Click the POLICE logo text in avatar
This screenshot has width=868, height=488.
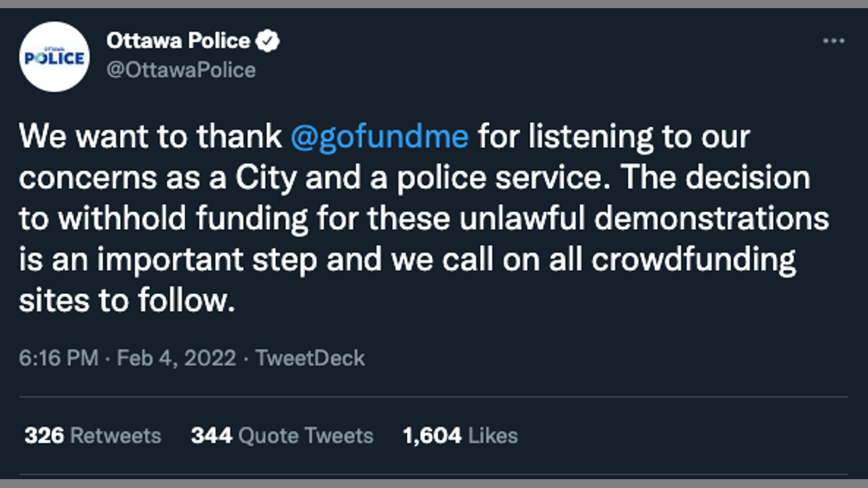pos(54,58)
